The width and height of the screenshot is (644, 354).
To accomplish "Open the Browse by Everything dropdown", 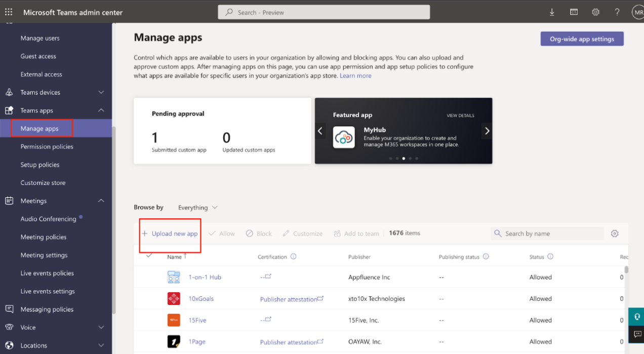I will coord(198,207).
